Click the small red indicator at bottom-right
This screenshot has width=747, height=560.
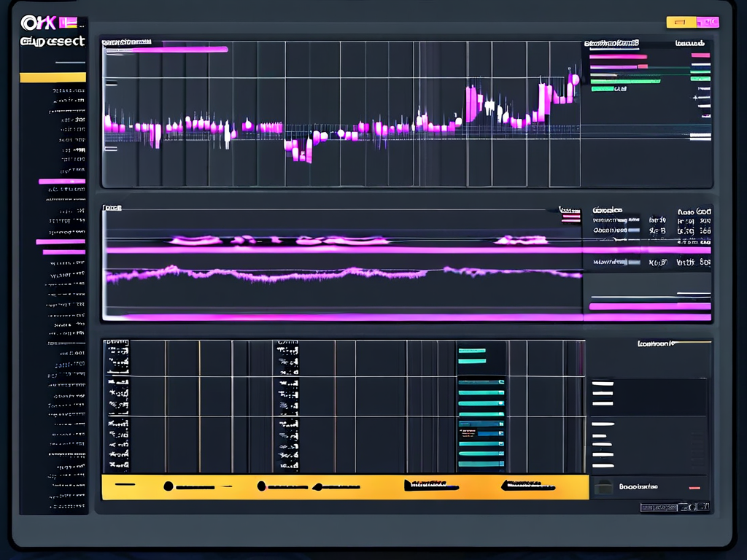tap(694, 487)
